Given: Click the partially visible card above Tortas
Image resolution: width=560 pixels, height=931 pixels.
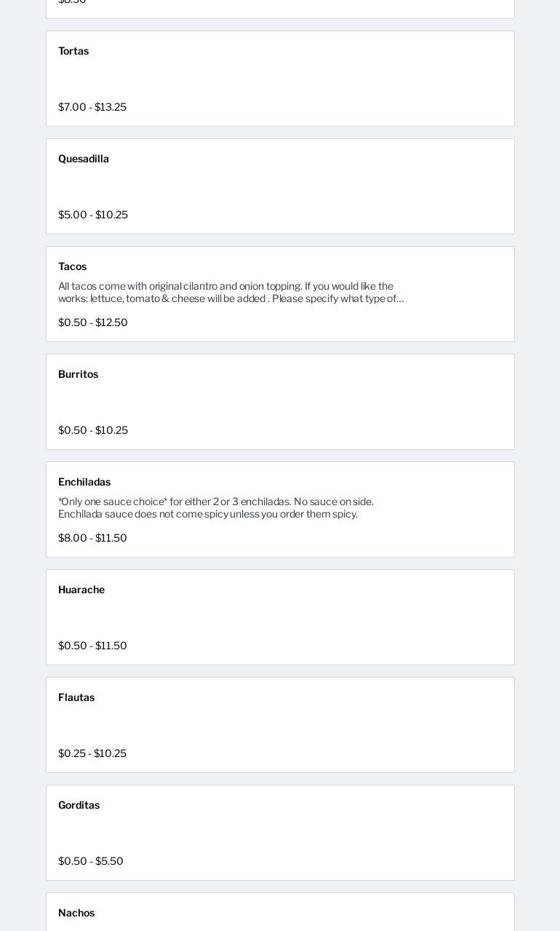Looking at the screenshot, I should tap(280, 7).
